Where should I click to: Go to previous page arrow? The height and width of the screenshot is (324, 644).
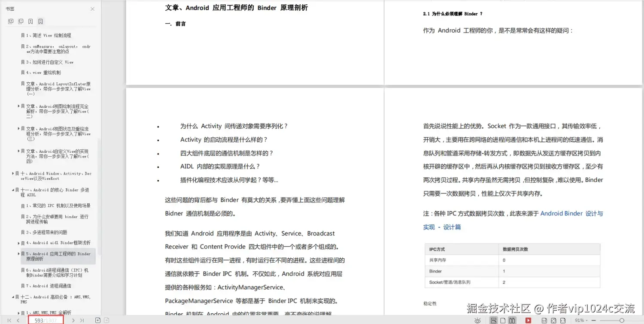tap(18, 320)
